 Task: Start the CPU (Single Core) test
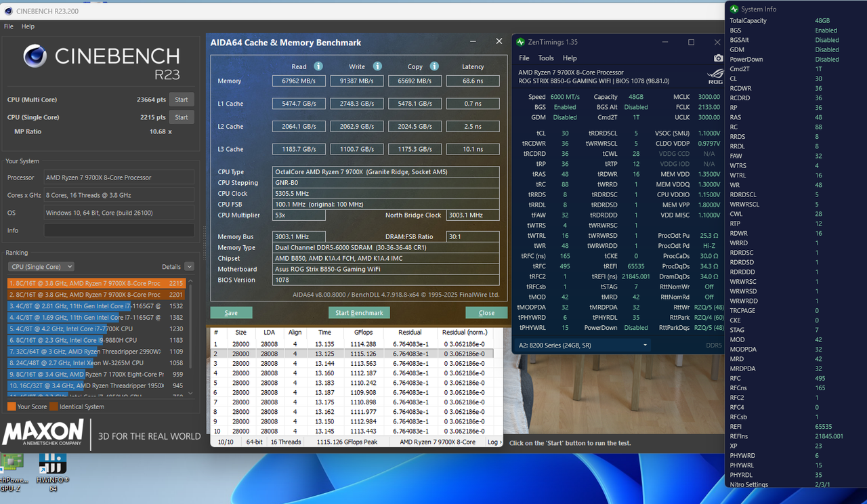181,117
